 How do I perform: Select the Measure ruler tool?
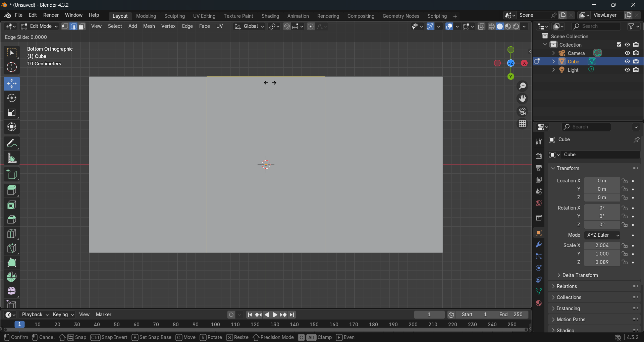point(12,158)
